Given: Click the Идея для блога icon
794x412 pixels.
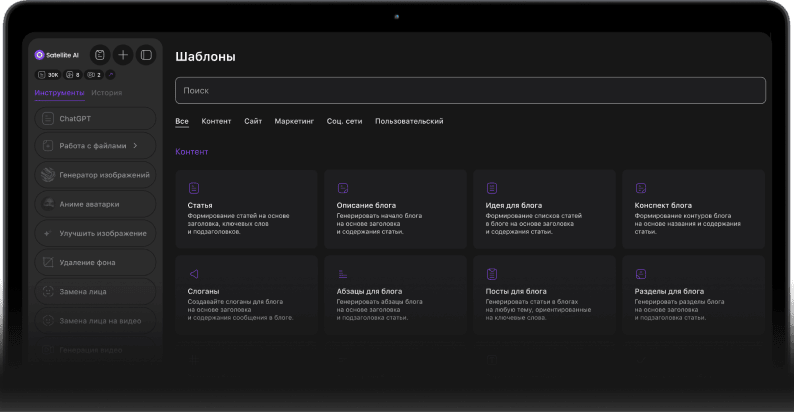Looking at the screenshot, I should (491, 188).
